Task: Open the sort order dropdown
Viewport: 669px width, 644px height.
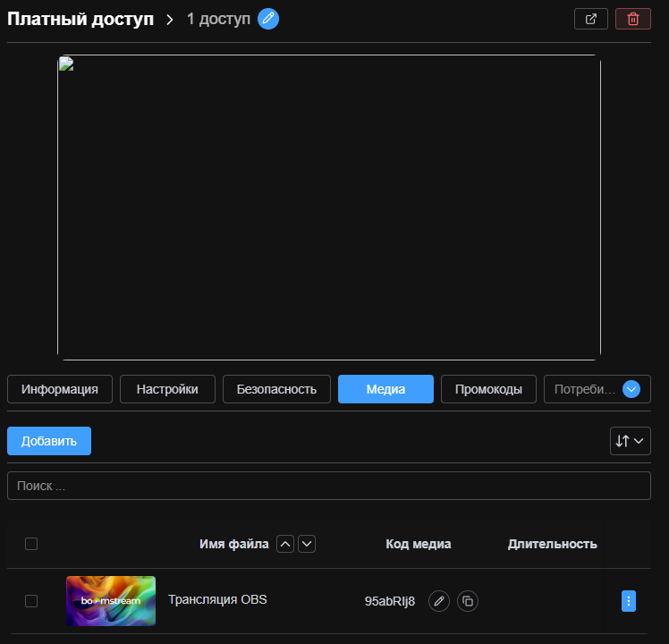Action: coord(631,441)
